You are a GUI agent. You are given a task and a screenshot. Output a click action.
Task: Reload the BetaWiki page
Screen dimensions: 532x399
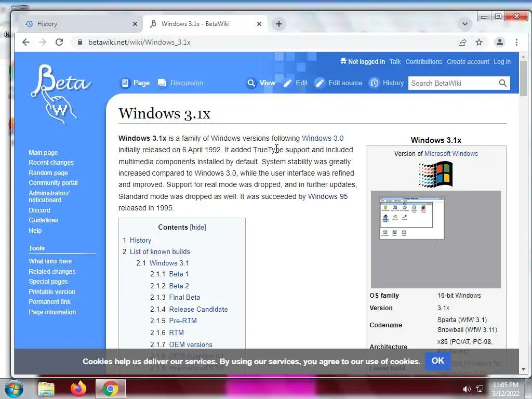(x=59, y=42)
